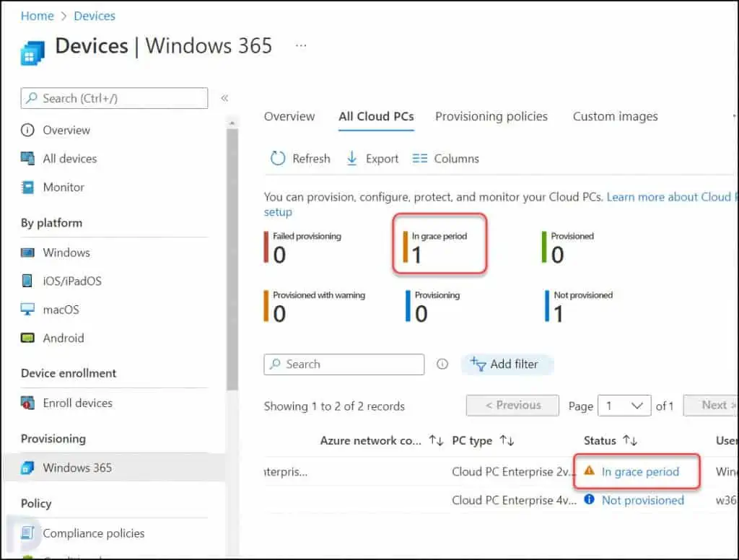Go to Home in the breadcrumb
Screen dimensions: 739x560
coord(38,16)
